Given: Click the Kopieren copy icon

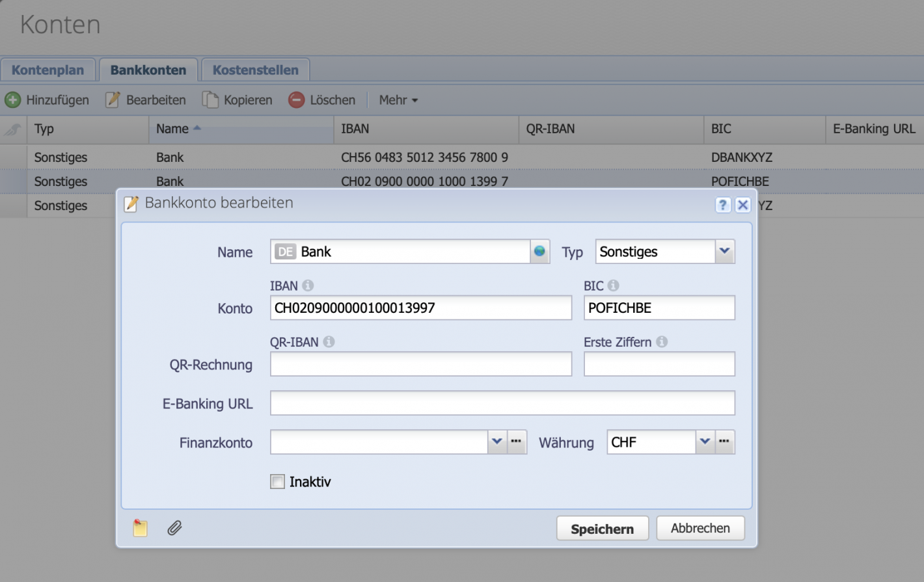Looking at the screenshot, I should (211, 99).
